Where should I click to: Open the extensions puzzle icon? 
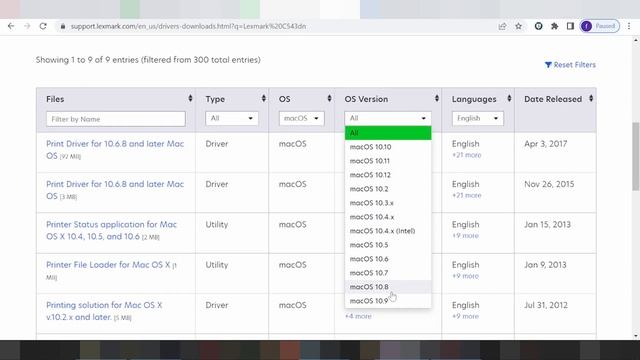[554, 26]
